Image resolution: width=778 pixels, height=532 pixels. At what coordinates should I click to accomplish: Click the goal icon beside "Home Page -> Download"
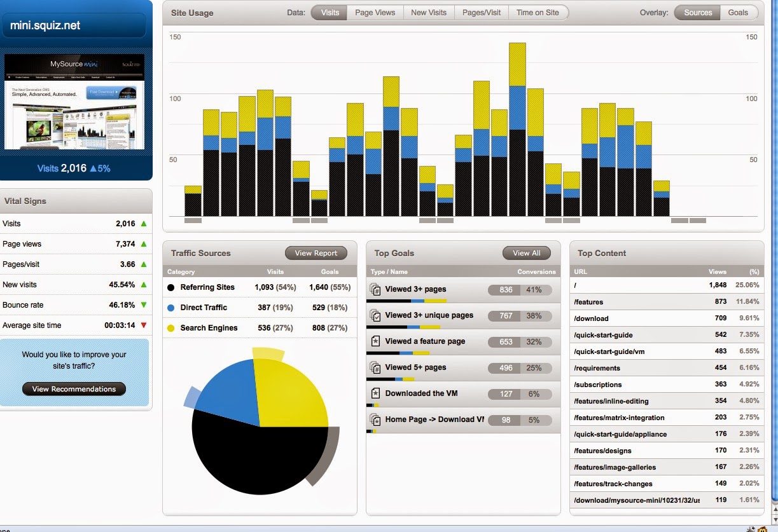375,419
